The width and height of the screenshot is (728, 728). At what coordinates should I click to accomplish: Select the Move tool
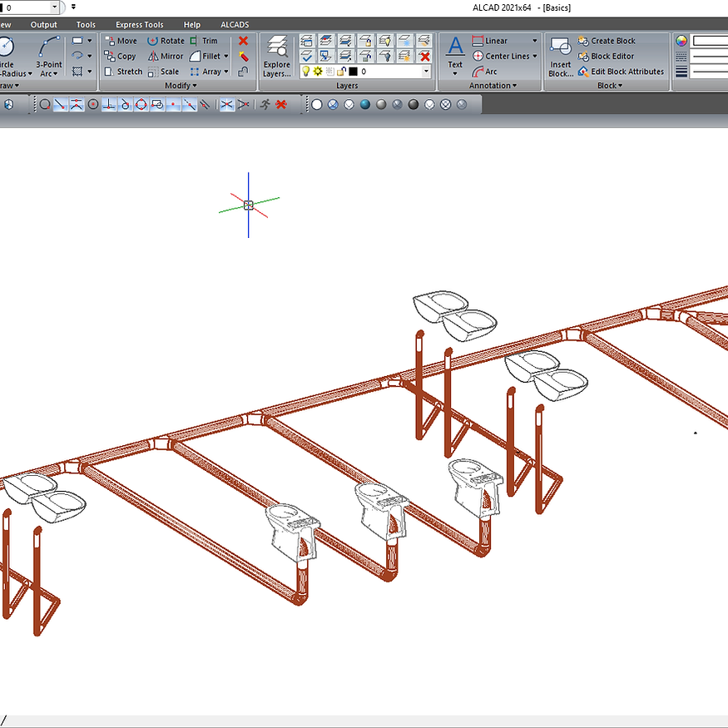point(121,41)
